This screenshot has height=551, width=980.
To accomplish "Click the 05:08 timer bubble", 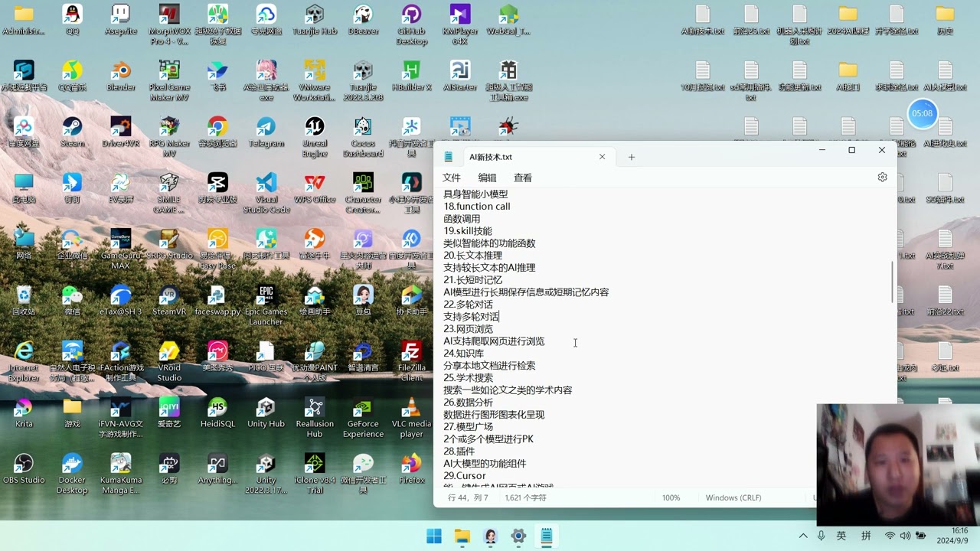I will click(x=923, y=113).
